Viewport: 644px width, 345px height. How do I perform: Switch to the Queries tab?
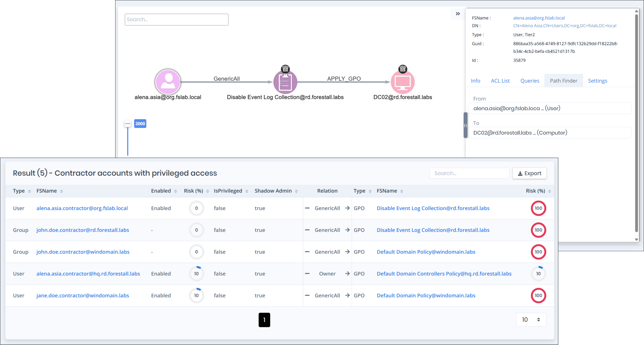[530, 81]
